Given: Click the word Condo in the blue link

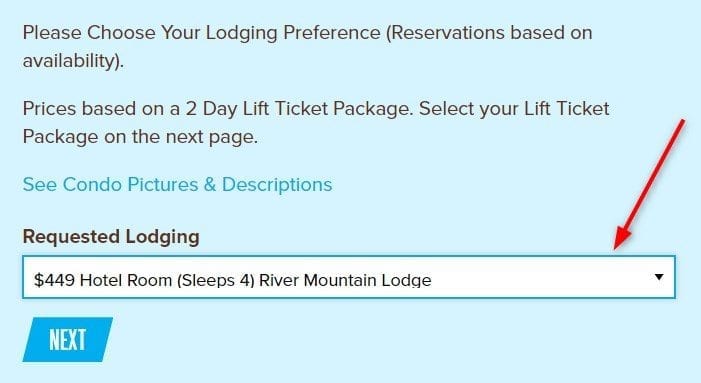Looking at the screenshot, I should (92, 185).
